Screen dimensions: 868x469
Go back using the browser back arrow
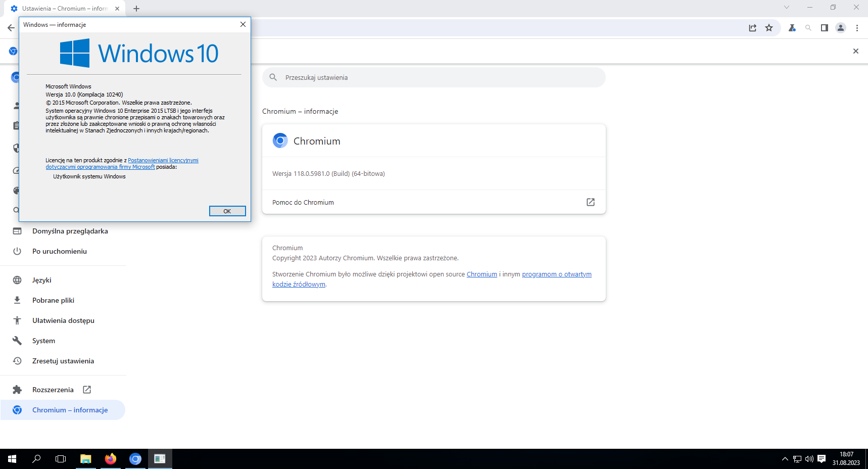11,28
